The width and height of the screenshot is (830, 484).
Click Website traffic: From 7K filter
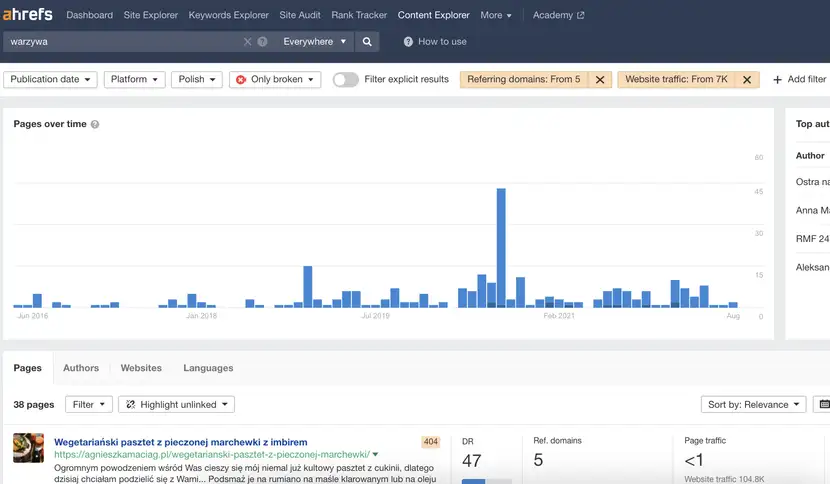(x=676, y=79)
